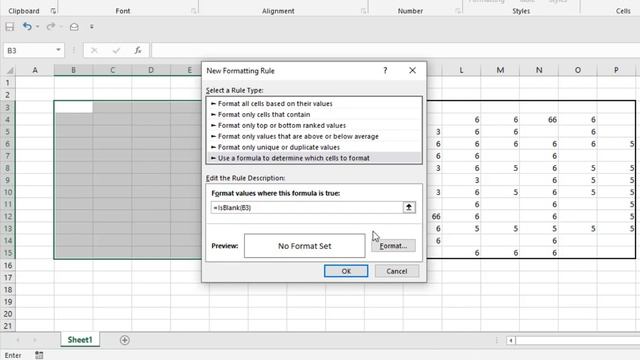Select column L header

461,70
